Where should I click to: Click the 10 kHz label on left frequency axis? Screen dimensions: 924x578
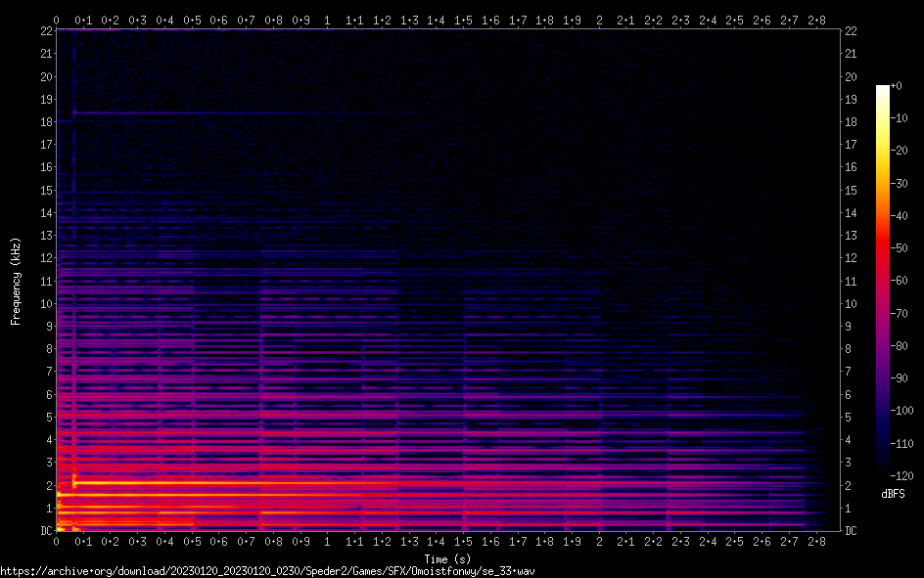pos(43,304)
